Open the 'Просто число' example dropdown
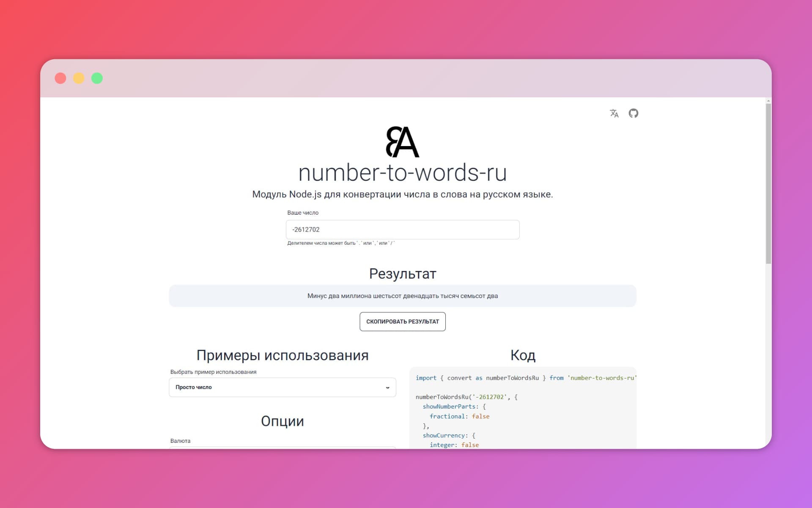Screen dimensions: 812x508 tap(283, 387)
